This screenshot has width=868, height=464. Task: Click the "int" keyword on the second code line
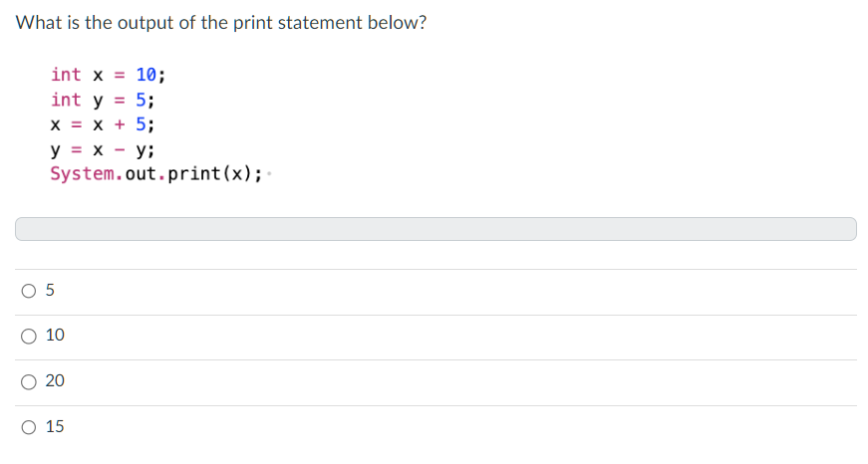coord(66,100)
